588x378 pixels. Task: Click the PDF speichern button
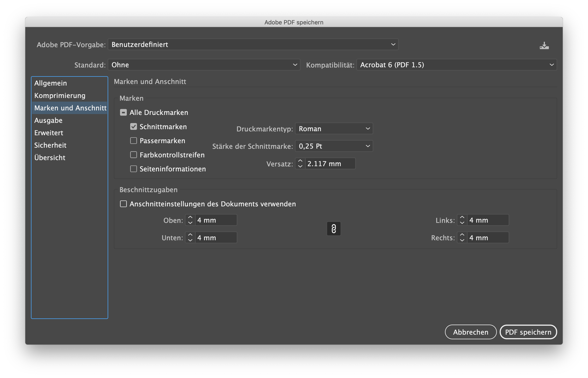[528, 332]
